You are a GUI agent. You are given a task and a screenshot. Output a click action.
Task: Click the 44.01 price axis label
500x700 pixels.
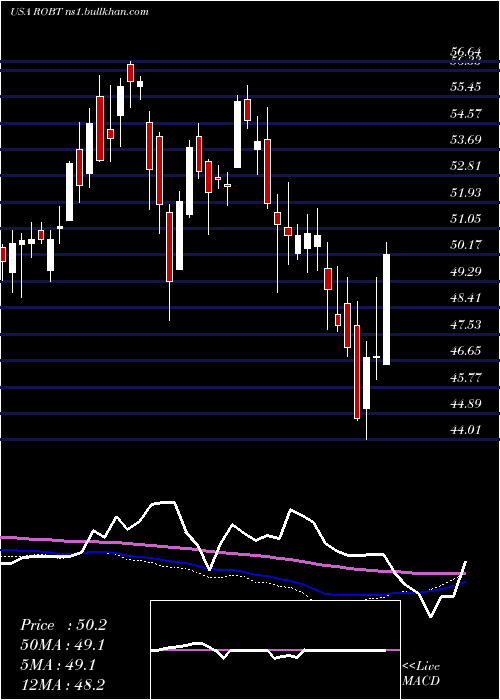coord(466,430)
